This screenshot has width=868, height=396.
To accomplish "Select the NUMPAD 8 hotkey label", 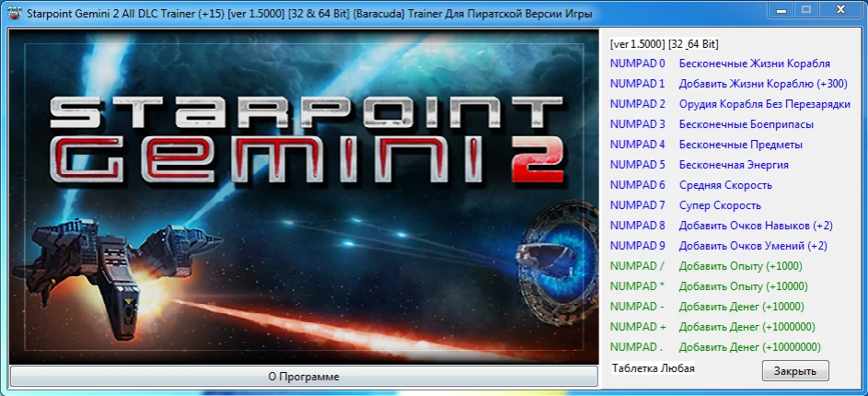I will pos(637,226).
